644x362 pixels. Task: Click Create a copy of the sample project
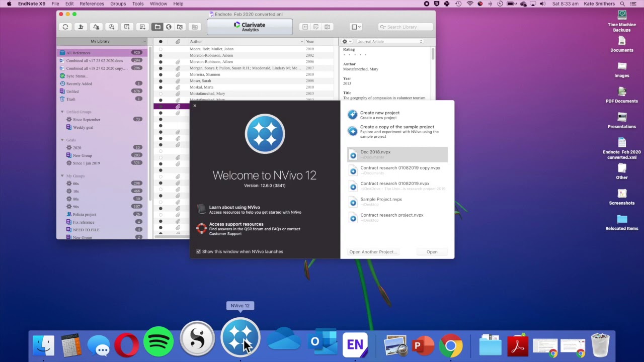tap(397, 131)
